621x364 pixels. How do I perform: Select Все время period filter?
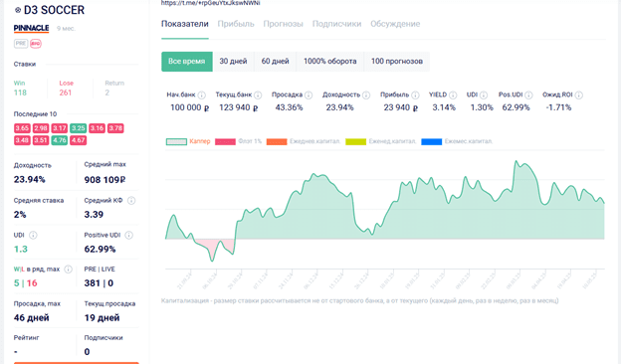point(187,62)
